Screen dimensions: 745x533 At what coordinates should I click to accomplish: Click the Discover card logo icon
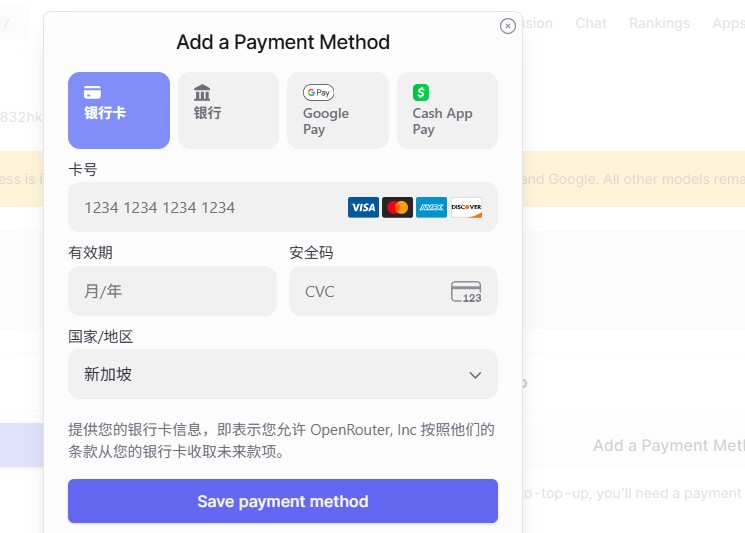tap(466, 207)
